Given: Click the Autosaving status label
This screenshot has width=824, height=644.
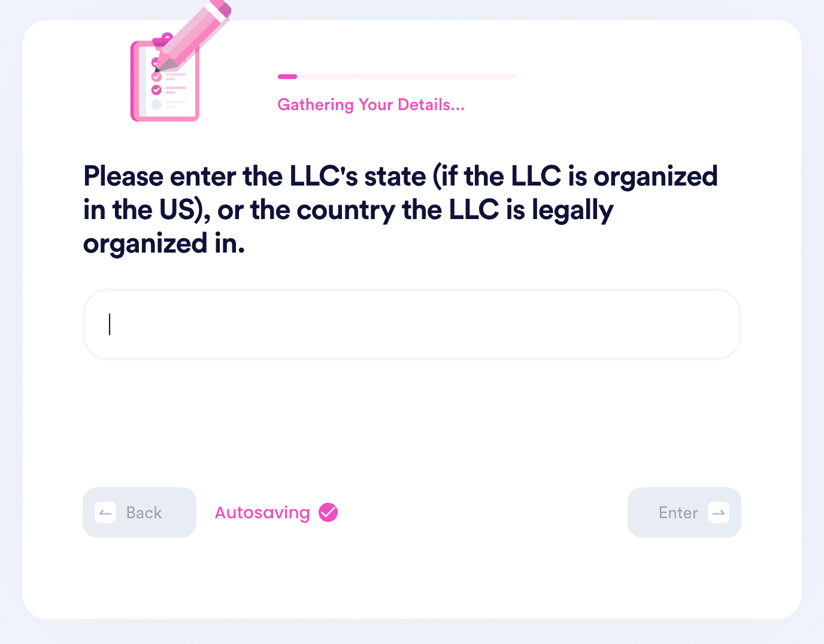Looking at the screenshot, I should point(262,512).
